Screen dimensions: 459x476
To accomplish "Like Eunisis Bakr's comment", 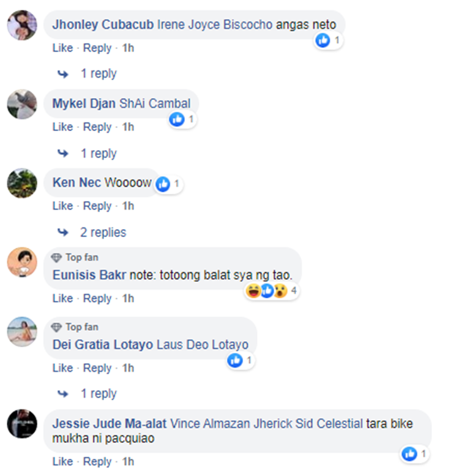I will click(x=63, y=298).
